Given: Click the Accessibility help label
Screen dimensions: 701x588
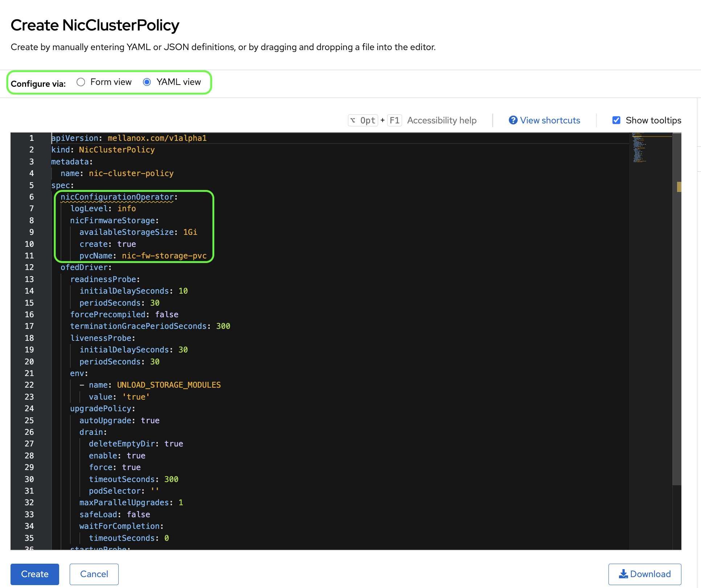Looking at the screenshot, I should tap(442, 120).
